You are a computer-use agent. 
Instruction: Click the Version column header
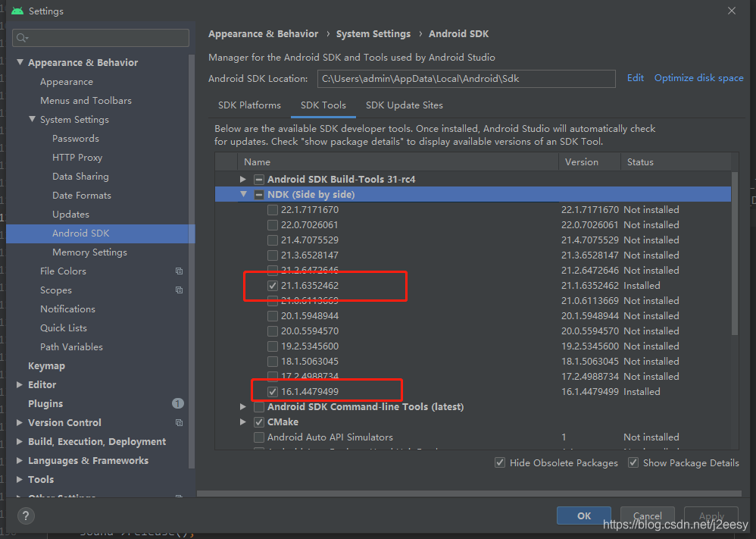[x=589, y=162]
